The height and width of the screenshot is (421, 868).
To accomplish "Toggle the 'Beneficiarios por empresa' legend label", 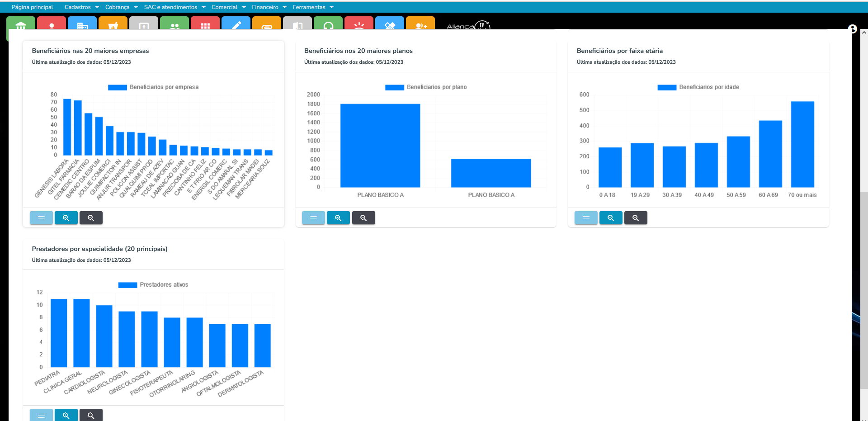I will [164, 87].
